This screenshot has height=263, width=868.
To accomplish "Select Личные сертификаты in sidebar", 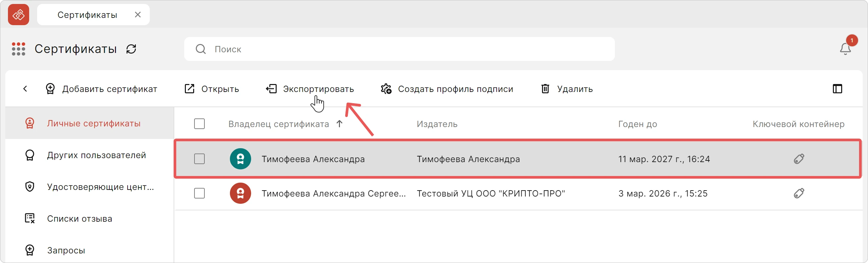I will pos(90,123).
